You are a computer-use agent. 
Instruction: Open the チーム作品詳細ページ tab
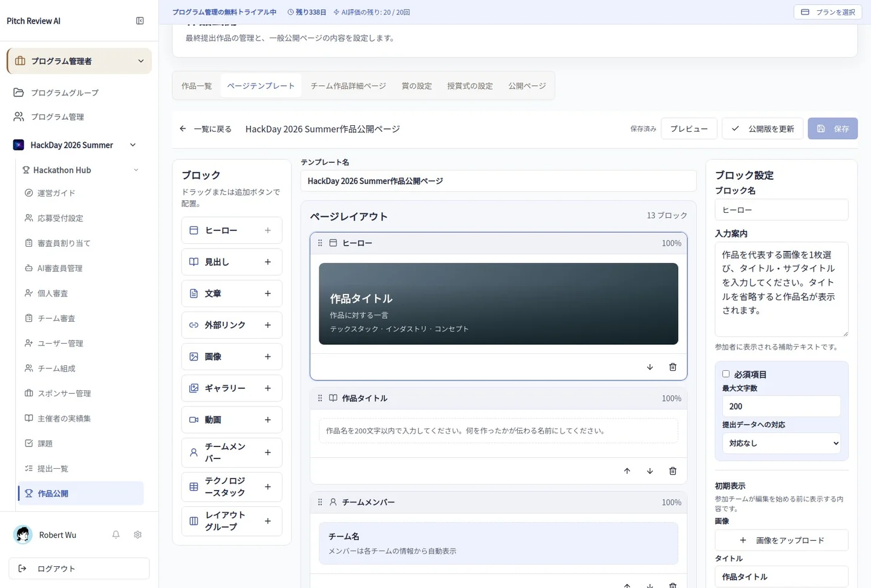click(348, 86)
